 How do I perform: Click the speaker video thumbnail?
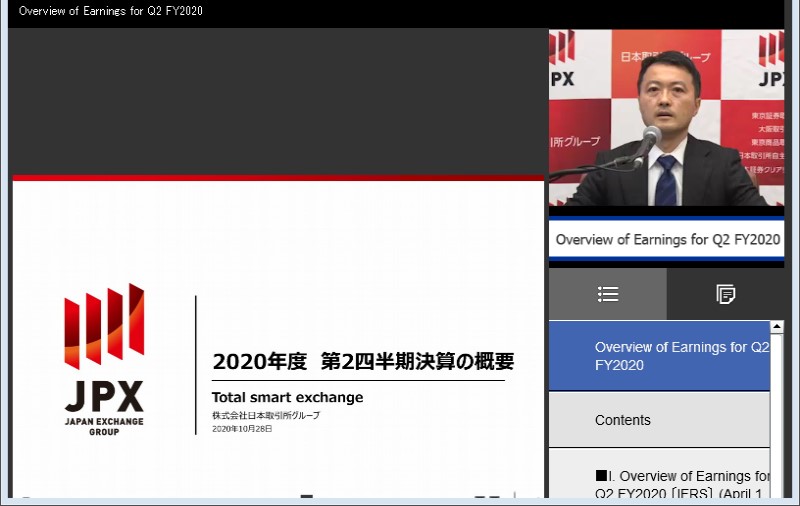(666, 118)
